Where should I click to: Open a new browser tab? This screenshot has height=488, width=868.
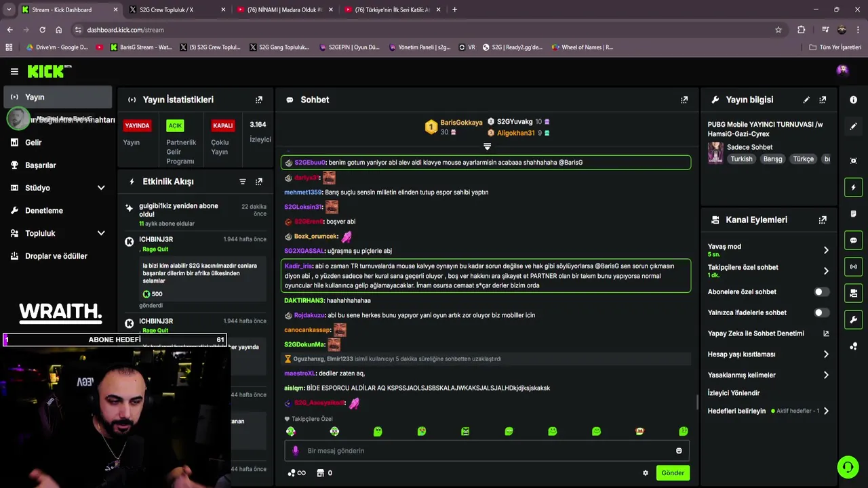point(454,9)
